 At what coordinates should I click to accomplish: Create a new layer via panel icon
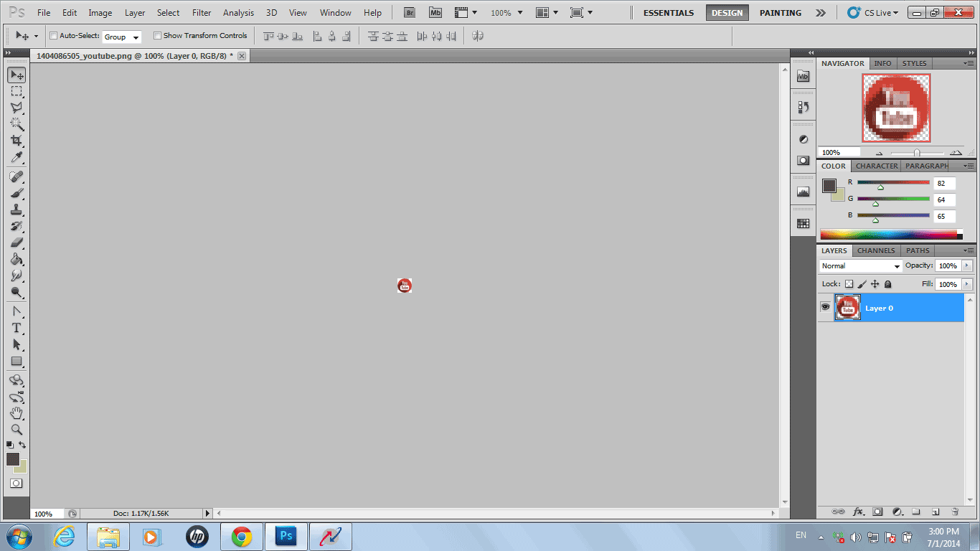pyautogui.click(x=936, y=512)
